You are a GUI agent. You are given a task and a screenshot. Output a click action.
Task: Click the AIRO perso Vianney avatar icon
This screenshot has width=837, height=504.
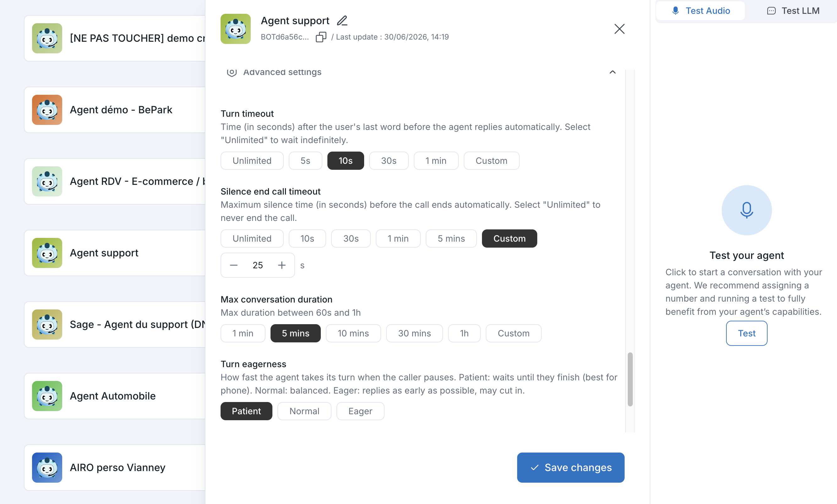tap(47, 467)
